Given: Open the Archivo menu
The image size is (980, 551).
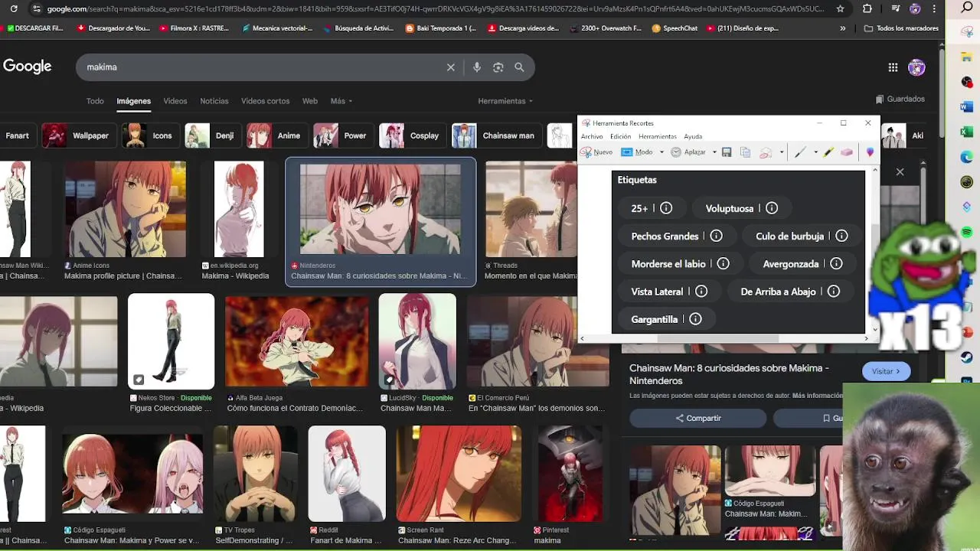Looking at the screenshot, I should coord(592,137).
